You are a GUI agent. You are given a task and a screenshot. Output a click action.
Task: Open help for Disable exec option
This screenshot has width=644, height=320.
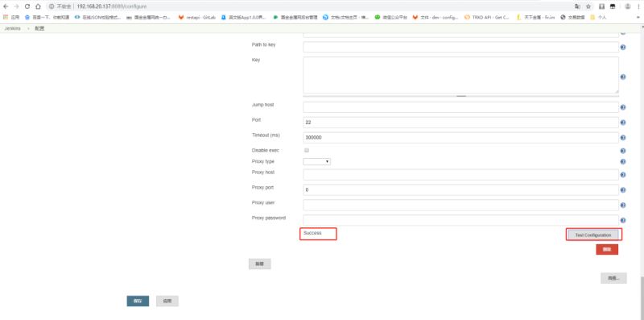pos(622,151)
